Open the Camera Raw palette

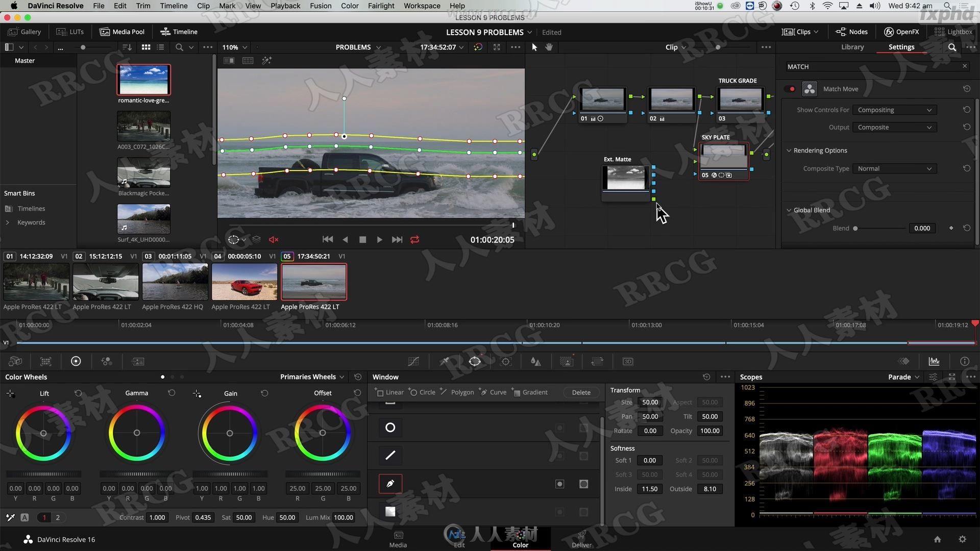coord(15,361)
